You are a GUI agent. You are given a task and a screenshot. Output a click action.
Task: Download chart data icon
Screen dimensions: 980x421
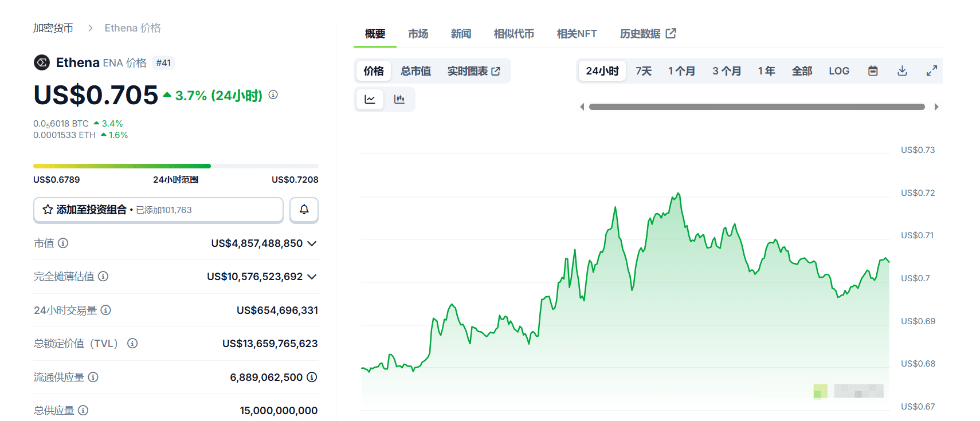[x=902, y=71]
